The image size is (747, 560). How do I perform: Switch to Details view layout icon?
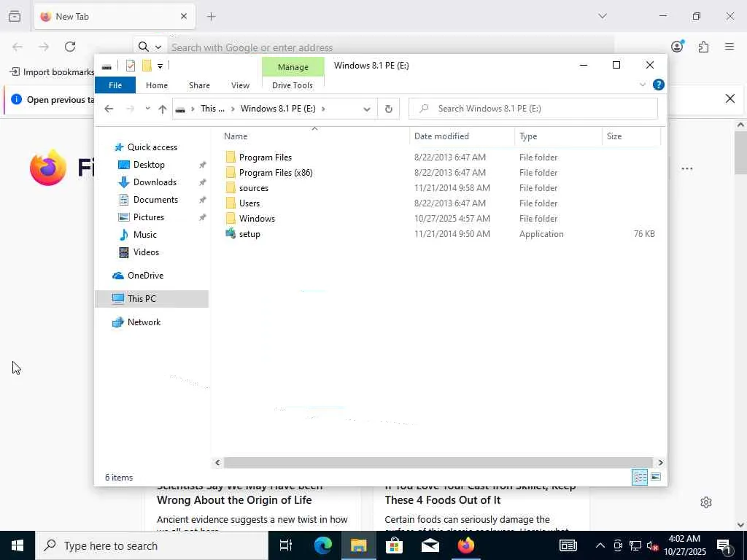(x=639, y=477)
